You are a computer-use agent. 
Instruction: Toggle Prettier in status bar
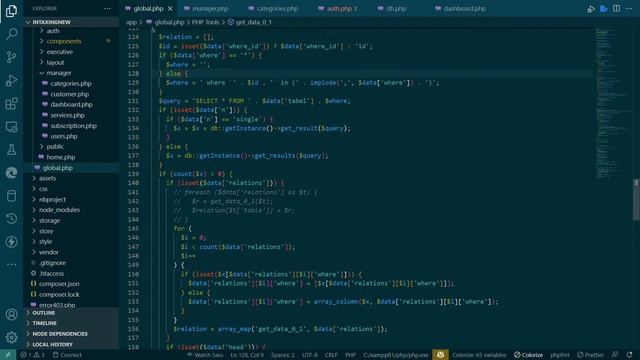[x=590, y=355]
